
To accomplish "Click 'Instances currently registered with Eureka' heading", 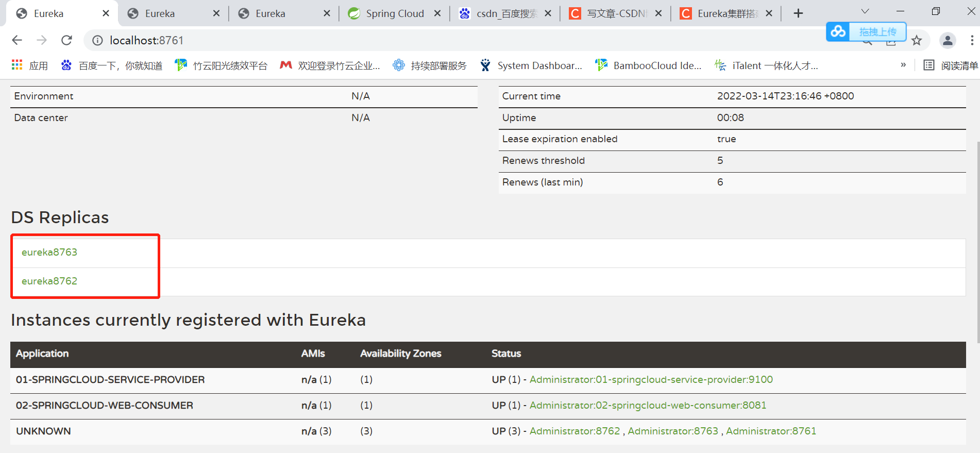I will [189, 320].
